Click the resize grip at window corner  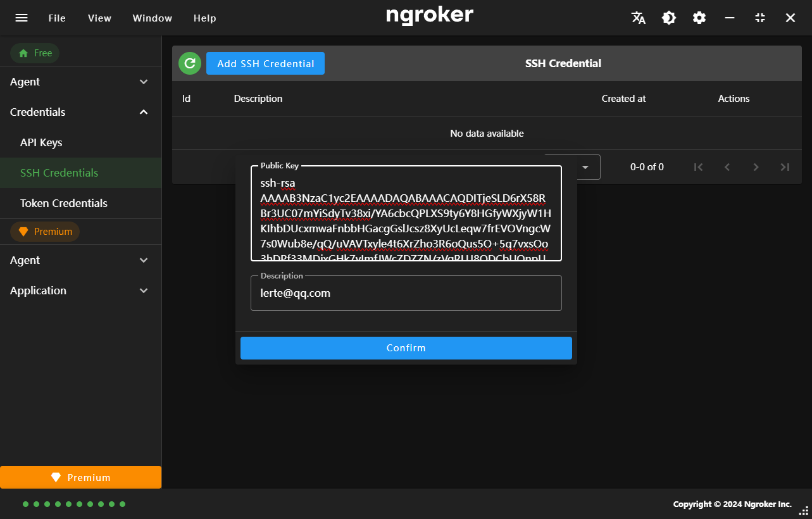[804, 511]
